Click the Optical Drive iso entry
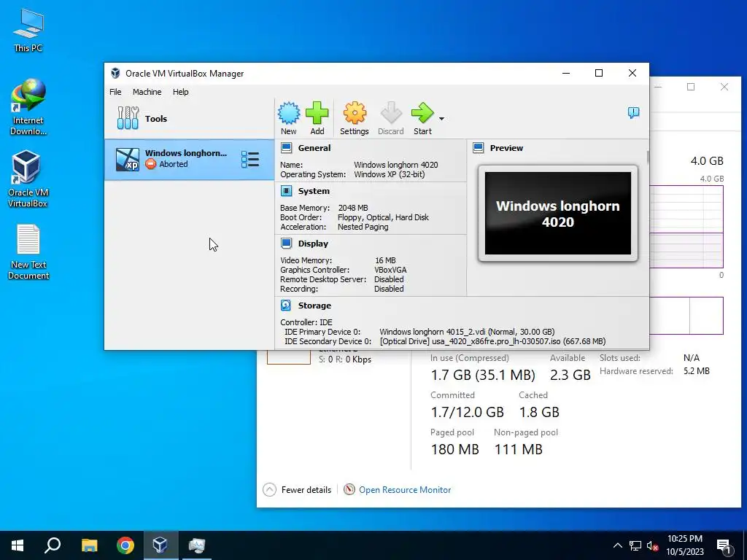 click(492, 341)
